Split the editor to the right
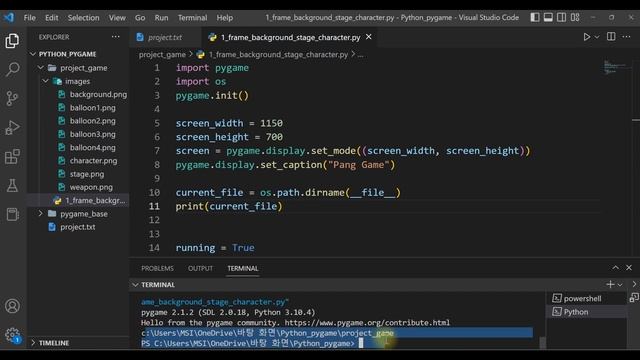Image resolution: width=640 pixels, height=360 pixels. tap(611, 37)
